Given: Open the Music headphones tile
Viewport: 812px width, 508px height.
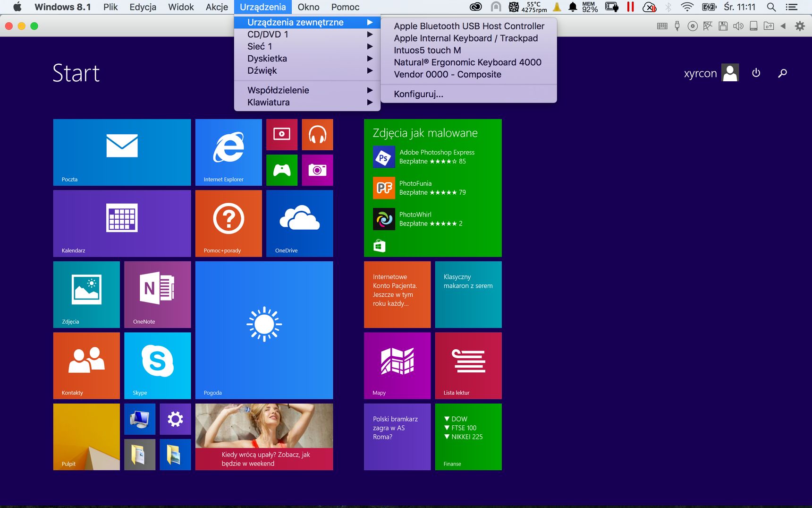Looking at the screenshot, I should pos(317,134).
